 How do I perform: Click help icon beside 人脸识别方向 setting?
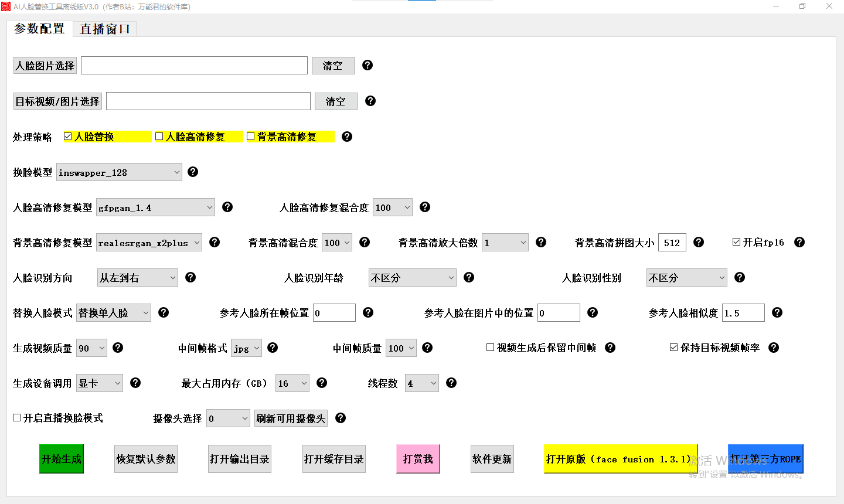pos(190,277)
